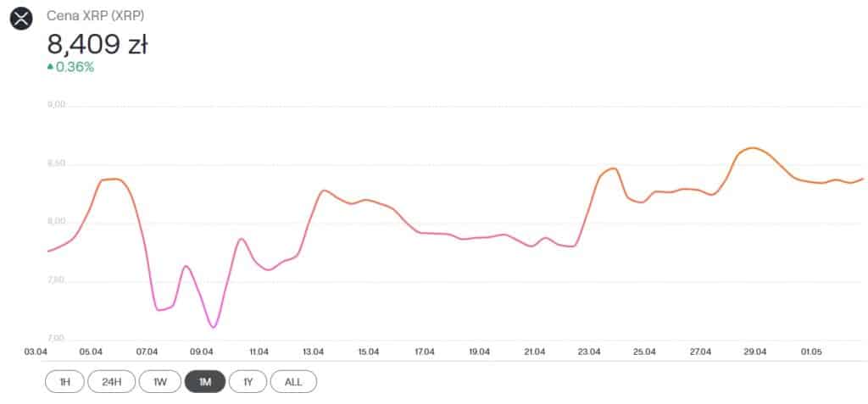The image size is (868, 404).
Task: Click the XRP logo icon
Action: click(20, 18)
